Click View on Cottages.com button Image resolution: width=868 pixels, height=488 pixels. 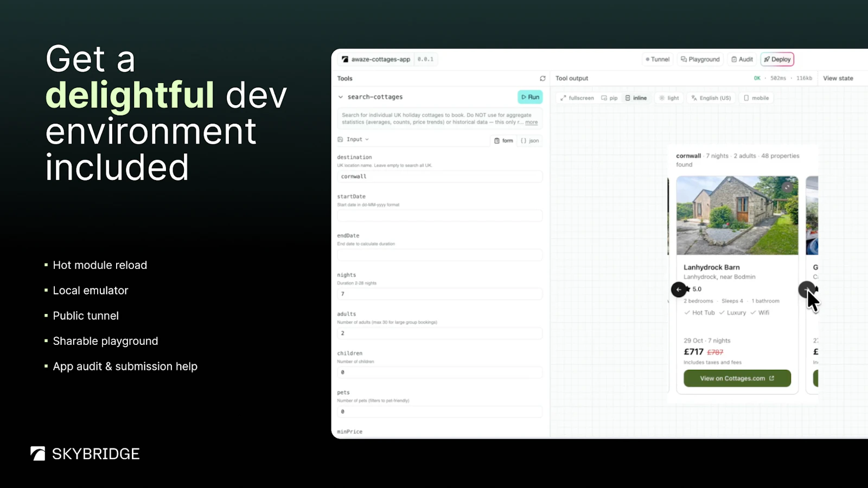737,378
